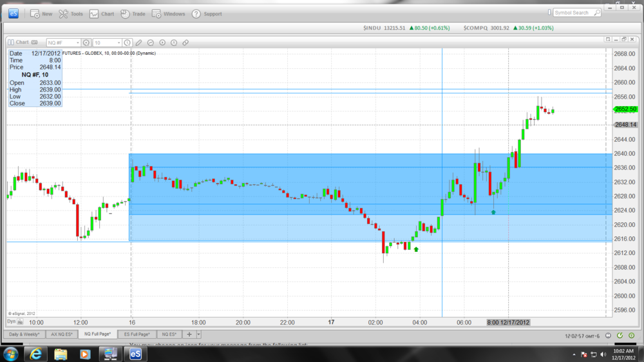Click the chart window pop-out icon
The image size is (644, 362).
click(608, 39)
